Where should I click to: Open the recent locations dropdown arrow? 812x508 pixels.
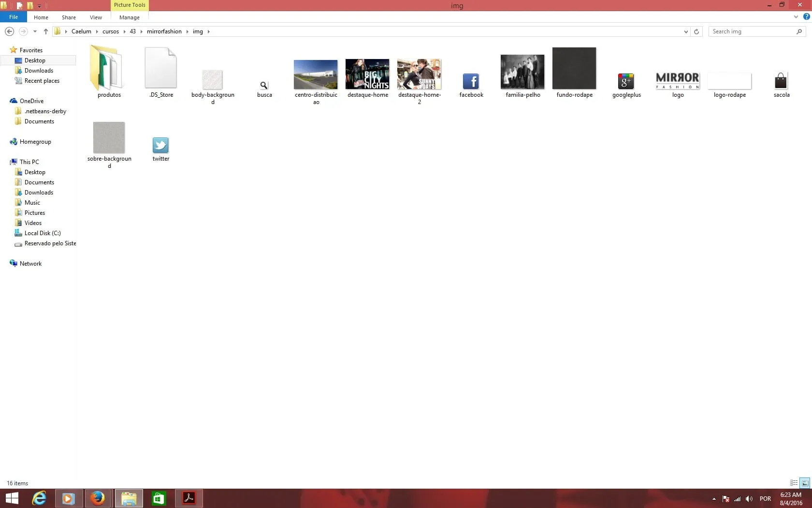pyautogui.click(x=35, y=31)
